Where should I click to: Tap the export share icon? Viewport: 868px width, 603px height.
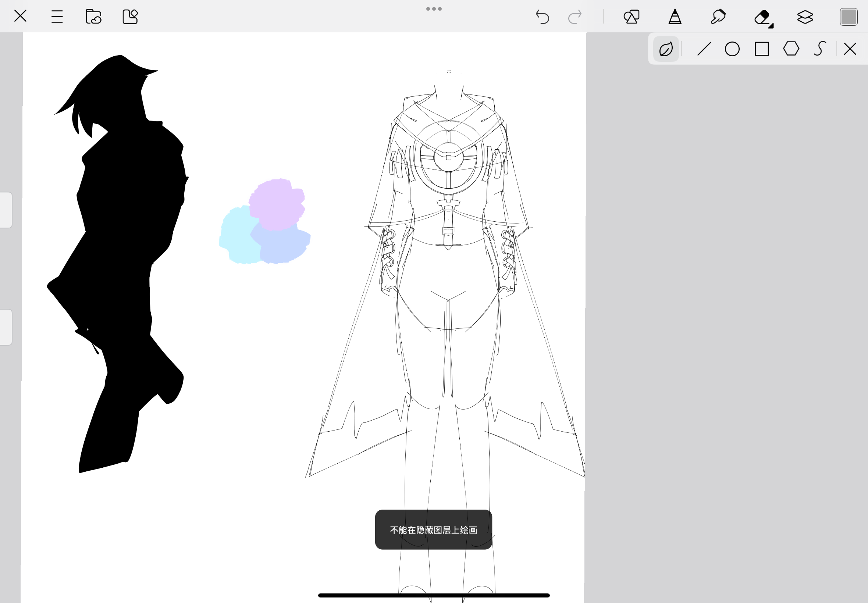[130, 17]
